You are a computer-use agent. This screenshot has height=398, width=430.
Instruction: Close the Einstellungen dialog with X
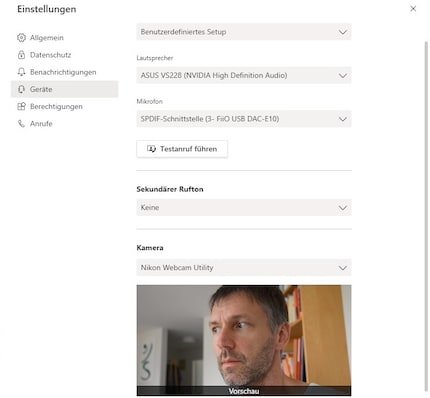pyautogui.click(x=413, y=9)
